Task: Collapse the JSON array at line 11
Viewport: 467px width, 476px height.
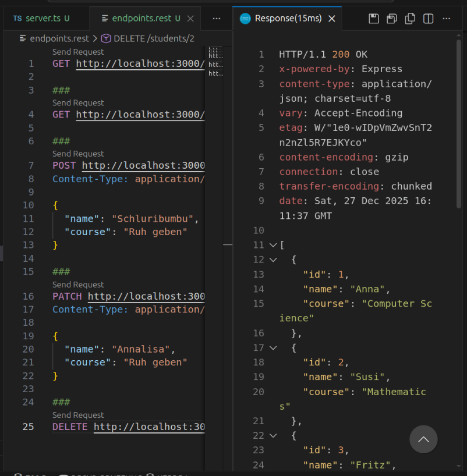Action: click(x=273, y=245)
